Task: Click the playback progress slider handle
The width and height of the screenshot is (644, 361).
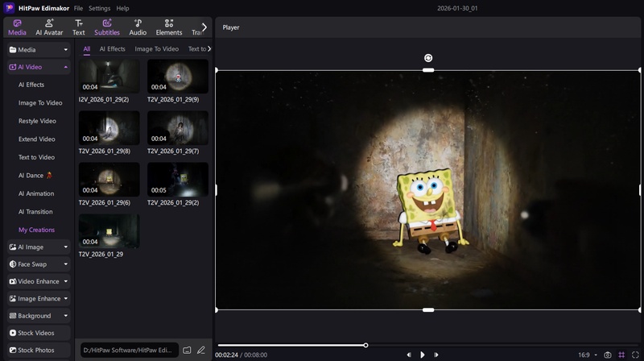Action: [365, 346]
